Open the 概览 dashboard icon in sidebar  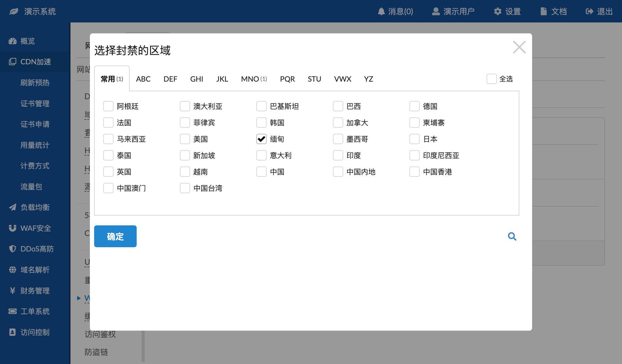pos(12,41)
